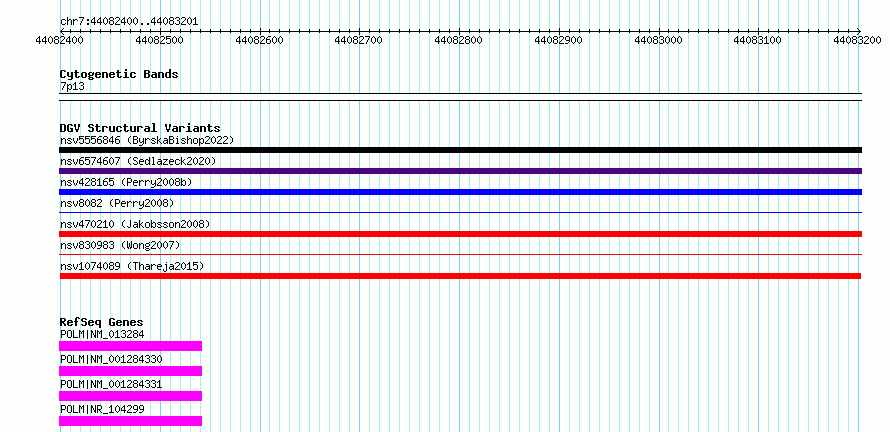Screen dimensions: 890x432
Task: Select the 44082400 ruler tick label
Action: click(x=59, y=40)
